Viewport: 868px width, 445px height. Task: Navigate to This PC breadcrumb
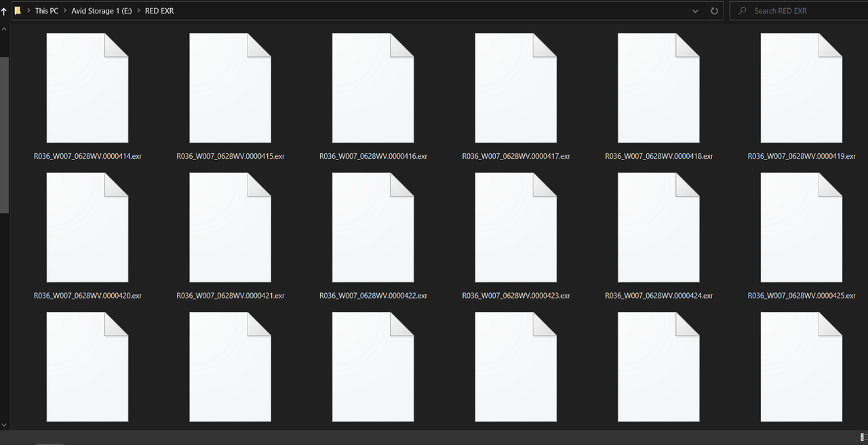point(47,11)
